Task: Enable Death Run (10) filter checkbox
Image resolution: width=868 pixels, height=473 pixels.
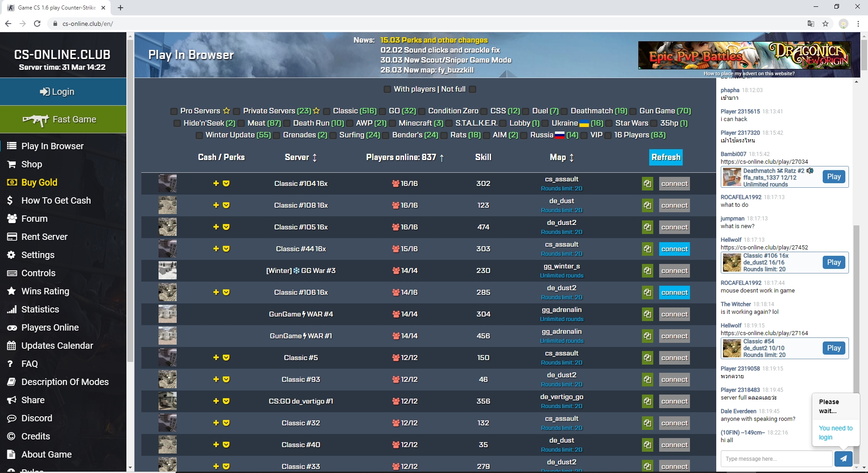Action: (x=287, y=123)
